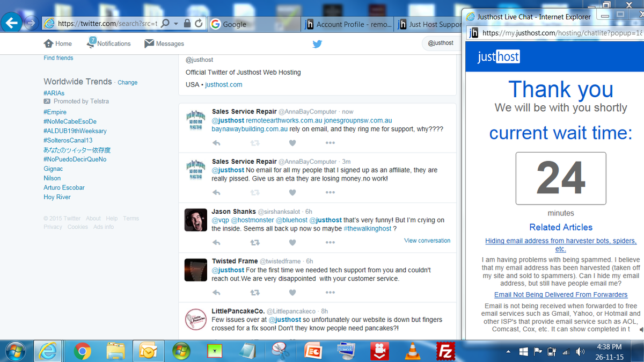This screenshot has width=644, height=362.
Task: Open more options on Twisted Frame's tweet
Action: coord(330,293)
